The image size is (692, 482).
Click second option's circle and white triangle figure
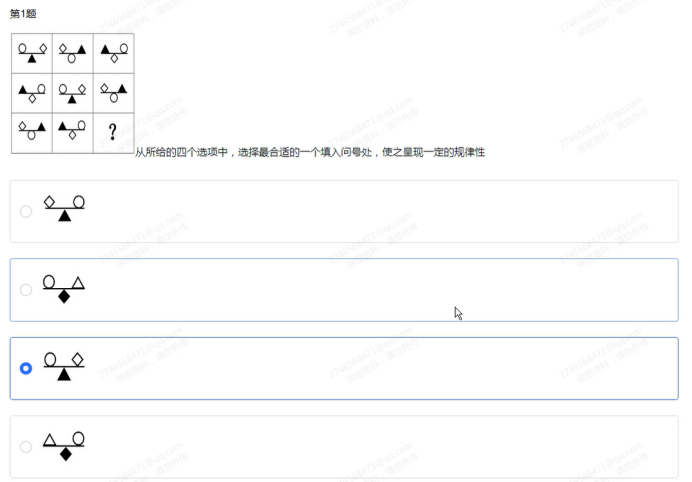(x=64, y=288)
